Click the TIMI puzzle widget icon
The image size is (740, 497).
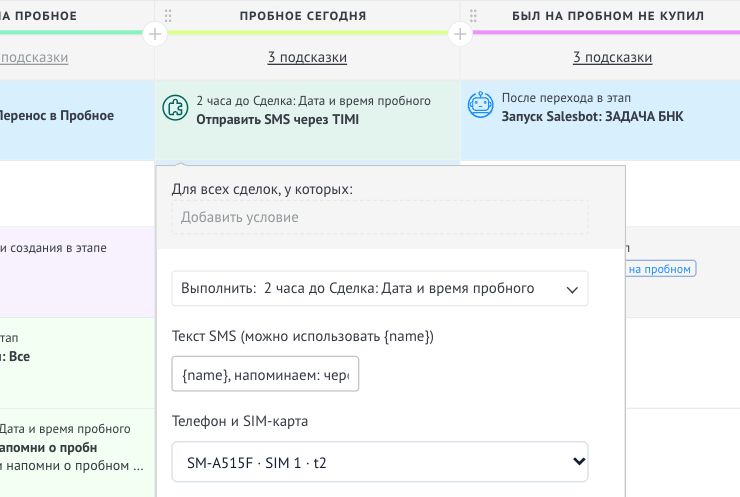pos(175,108)
